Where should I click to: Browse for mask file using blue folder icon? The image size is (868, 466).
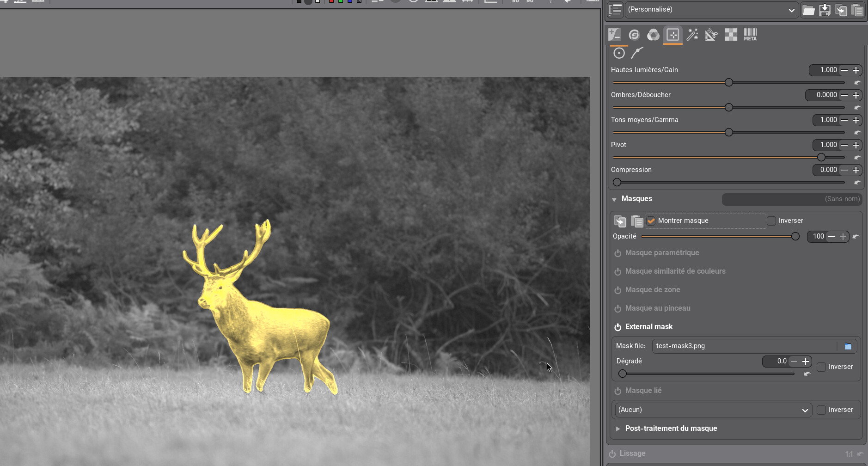[x=848, y=346]
